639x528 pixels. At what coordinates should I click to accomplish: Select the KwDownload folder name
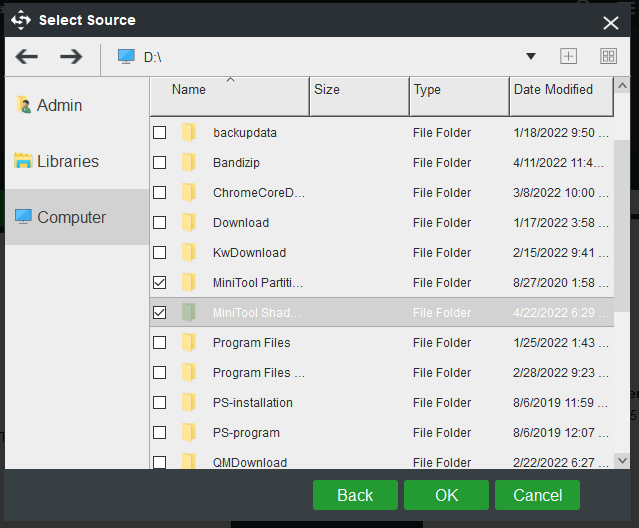coord(249,253)
